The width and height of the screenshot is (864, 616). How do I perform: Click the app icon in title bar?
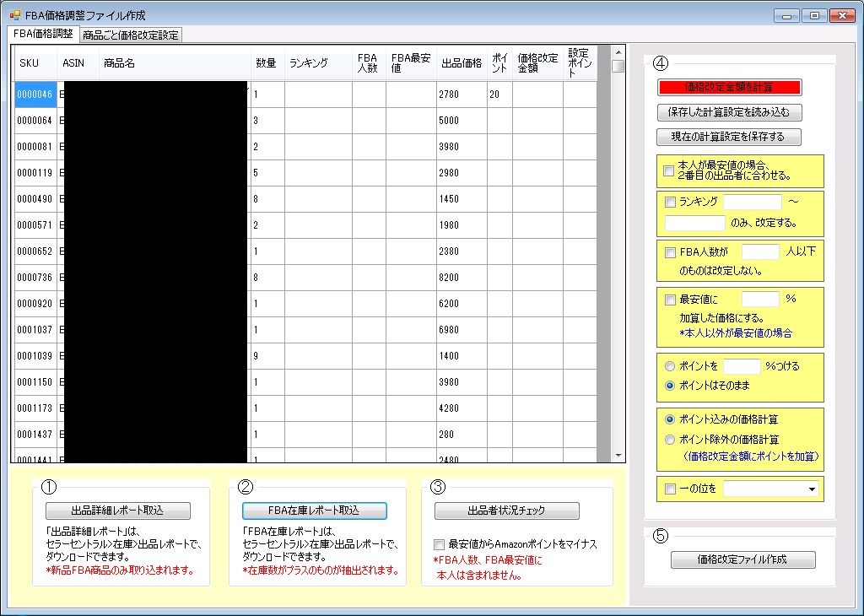[15, 15]
